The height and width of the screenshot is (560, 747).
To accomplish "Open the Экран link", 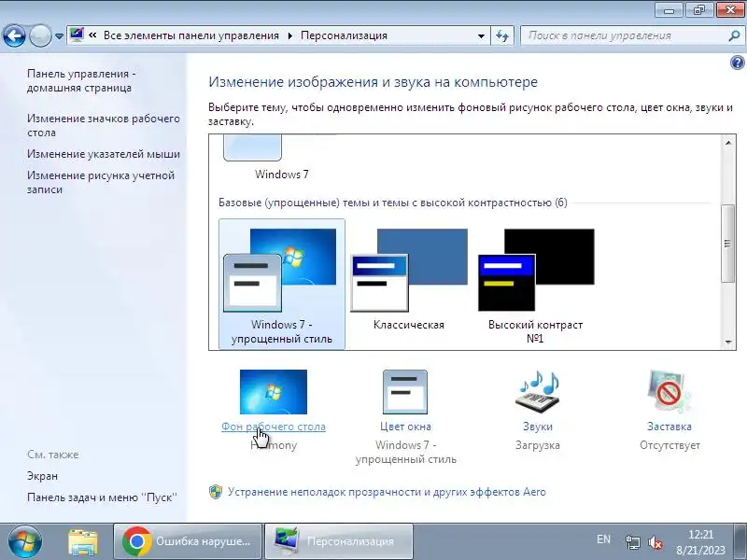I will point(42,476).
